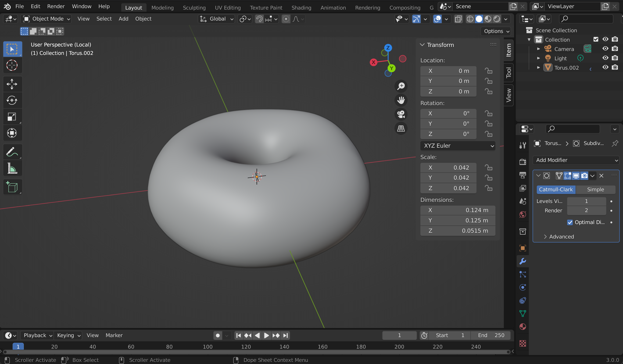The image size is (623, 364).
Task: Click the Options button in viewport header
Action: click(x=495, y=31)
